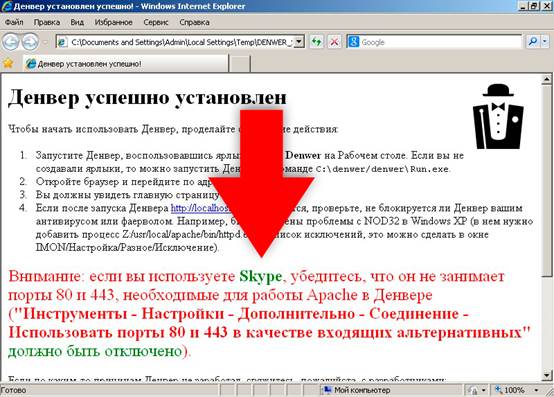Click the Denwer gentleman logo image
554x397 pixels.
tap(498, 117)
